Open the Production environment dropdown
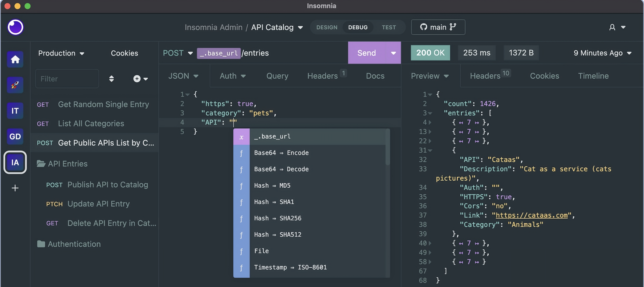 pyautogui.click(x=61, y=53)
